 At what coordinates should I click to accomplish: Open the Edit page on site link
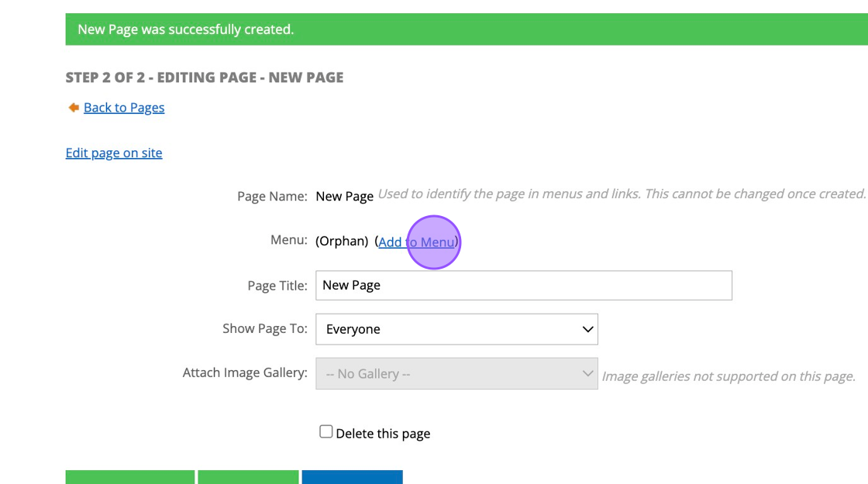[x=114, y=153]
